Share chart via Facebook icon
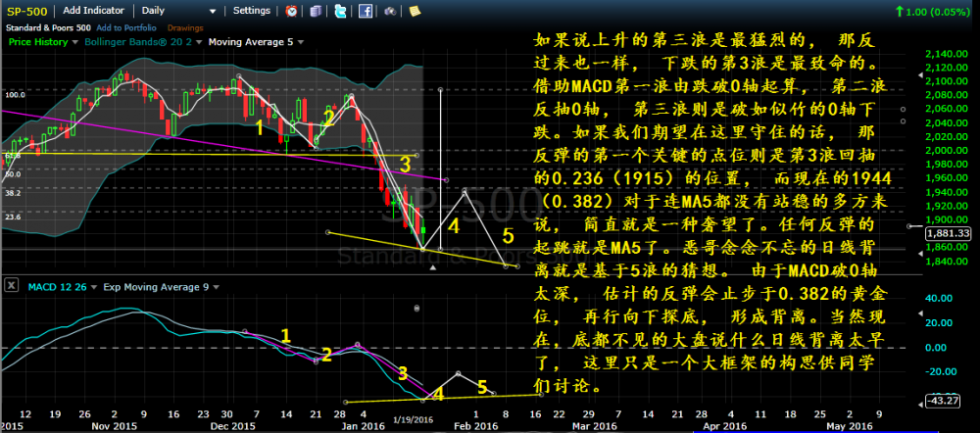The image size is (980, 433). pyautogui.click(x=365, y=11)
